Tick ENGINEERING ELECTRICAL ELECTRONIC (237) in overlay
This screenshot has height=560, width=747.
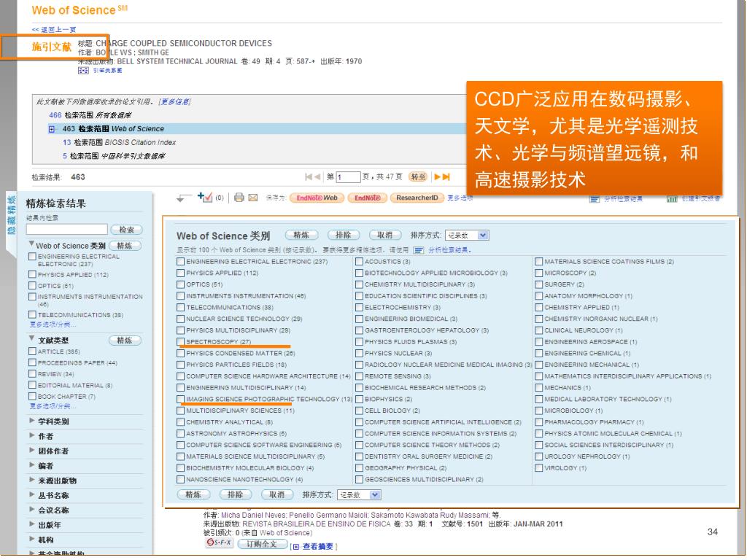click(x=181, y=262)
